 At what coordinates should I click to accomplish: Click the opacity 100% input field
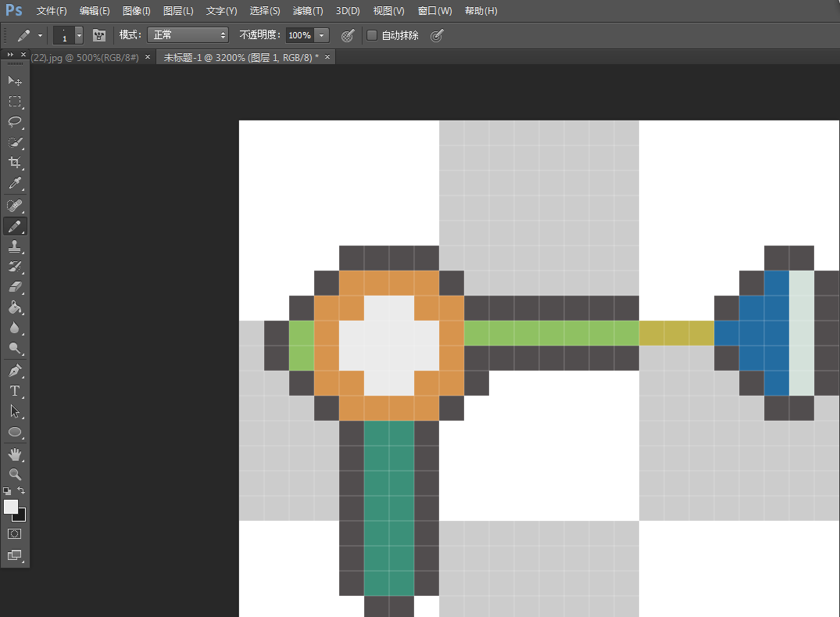pyautogui.click(x=300, y=35)
